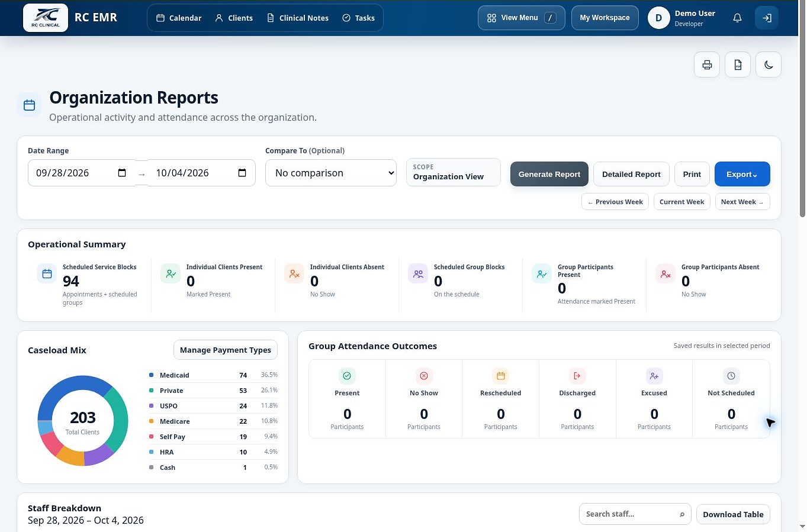Go to Clients in navigation
The height and width of the screenshot is (532, 807).
coord(234,18)
